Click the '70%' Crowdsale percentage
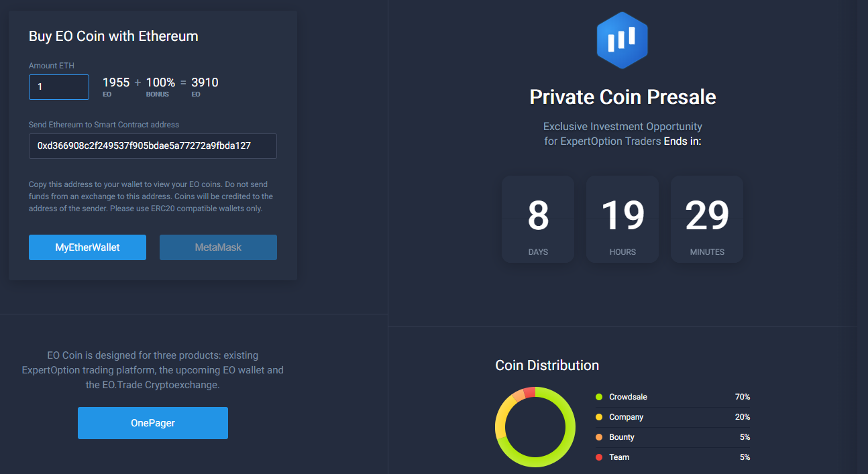This screenshot has height=474, width=868. (743, 397)
